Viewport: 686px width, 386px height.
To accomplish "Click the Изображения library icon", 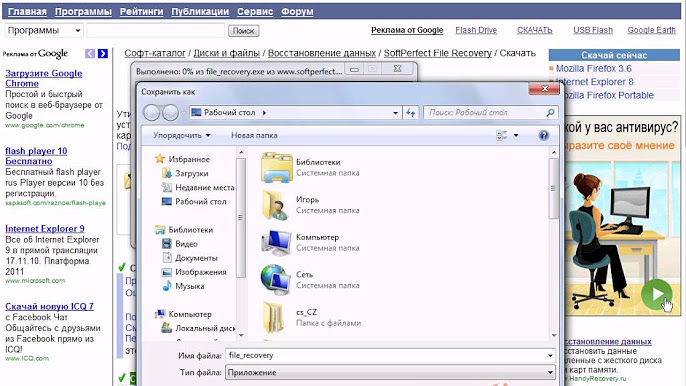I will [x=166, y=272].
